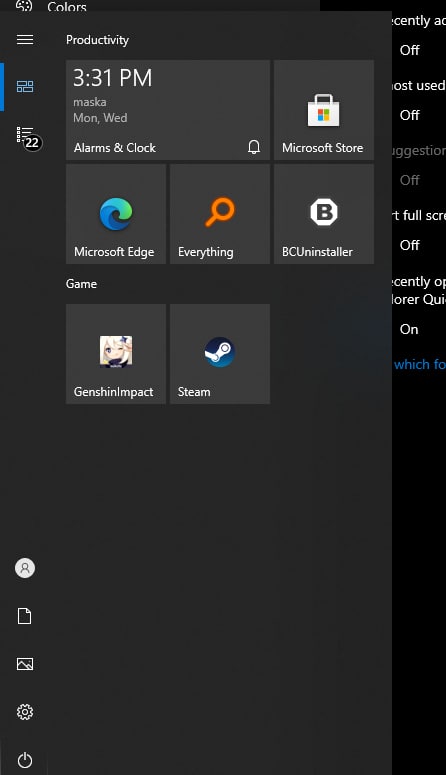The height and width of the screenshot is (775, 446).
Task: Launch the Steam tile
Action: click(220, 354)
